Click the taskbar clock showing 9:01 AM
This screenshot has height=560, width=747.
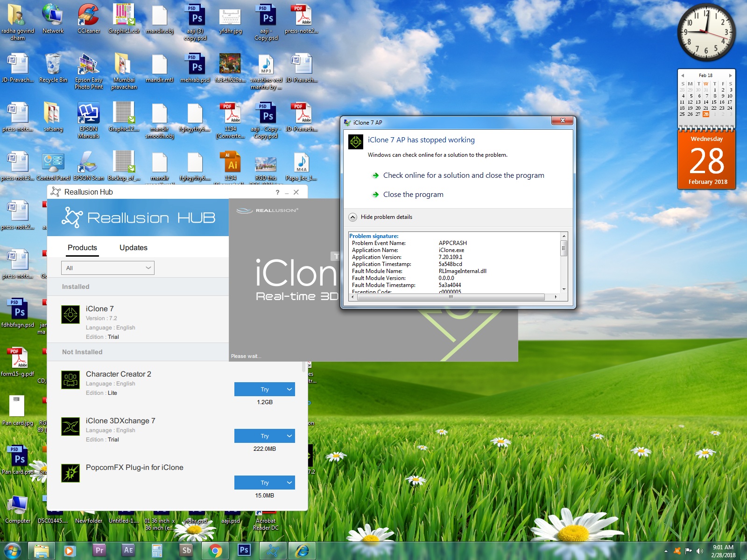tap(723, 551)
